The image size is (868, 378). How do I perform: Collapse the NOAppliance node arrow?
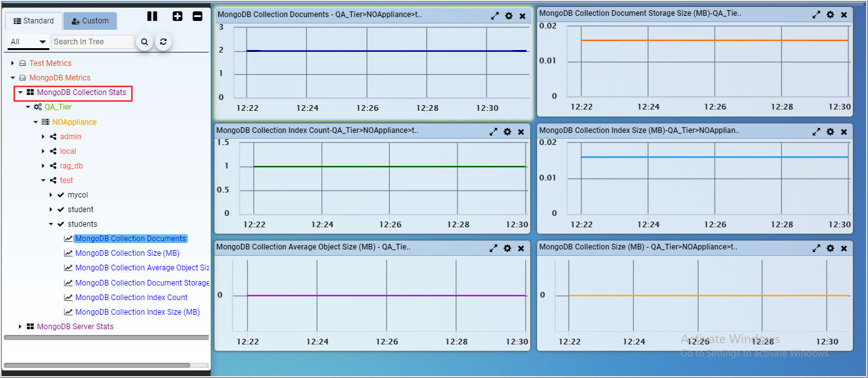coord(35,122)
